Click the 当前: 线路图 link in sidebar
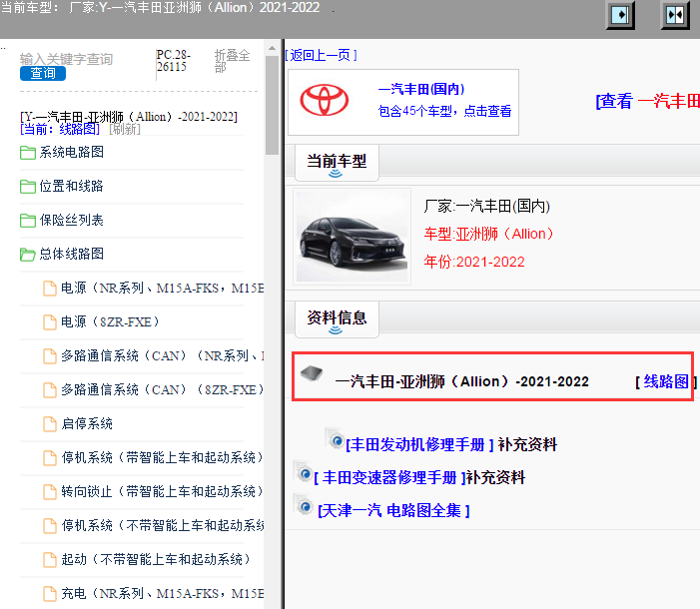This screenshot has width=700, height=609. (60, 129)
